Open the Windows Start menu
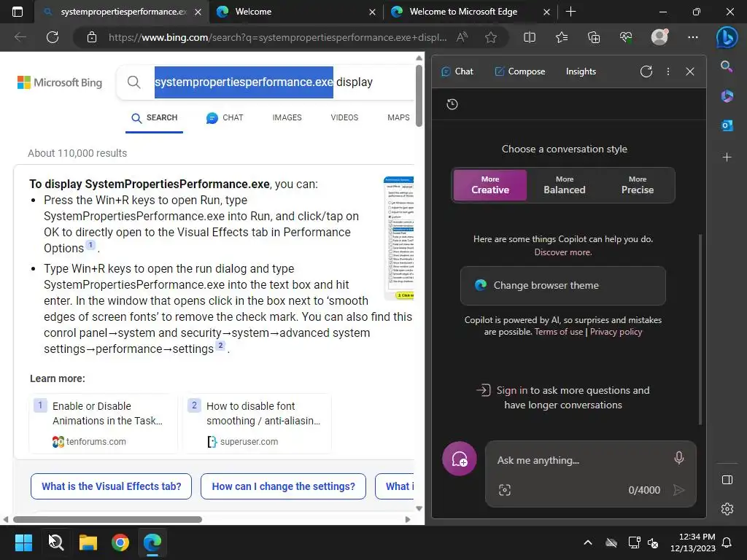 coord(23,542)
